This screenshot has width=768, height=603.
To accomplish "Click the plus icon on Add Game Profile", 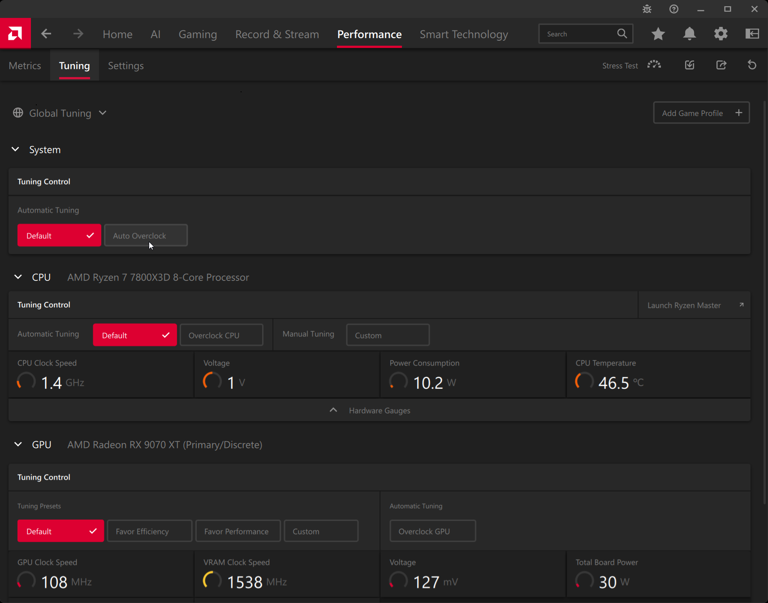I will point(739,113).
